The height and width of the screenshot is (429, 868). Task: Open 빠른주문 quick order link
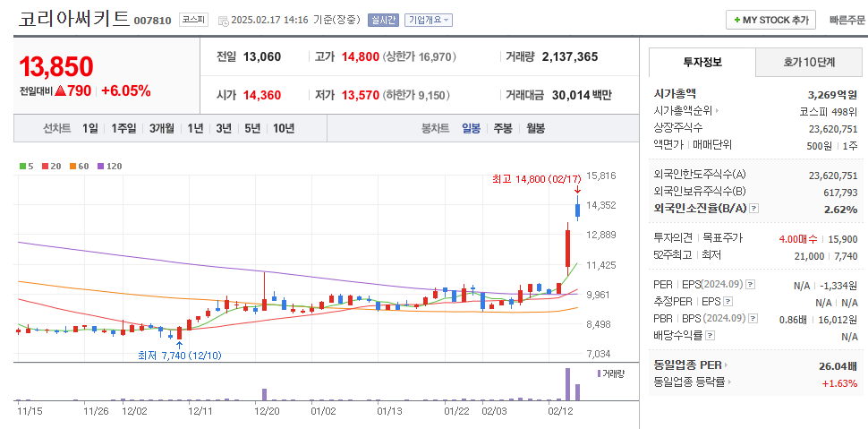pyautogui.click(x=847, y=20)
